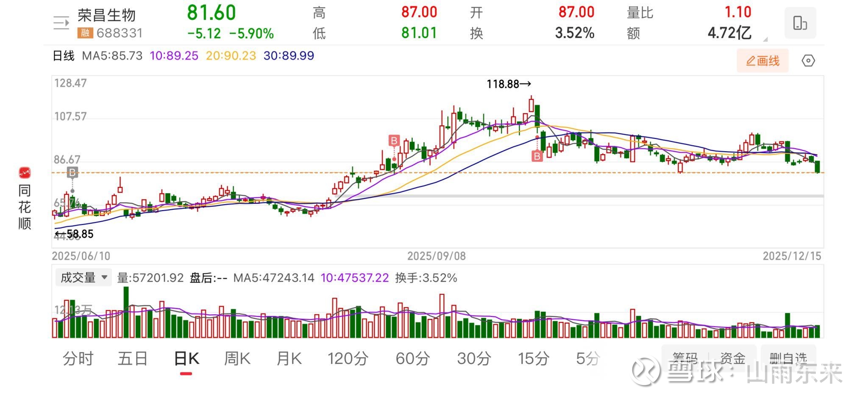Tap the stock code 688331
Image resolution: width=868 pixels, height=399 pixels.
(x=120, y=33)
